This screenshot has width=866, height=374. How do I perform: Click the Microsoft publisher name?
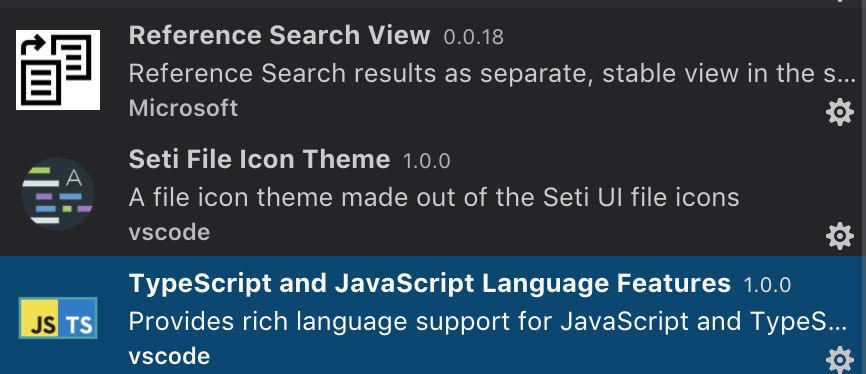(x=183, y=108)
